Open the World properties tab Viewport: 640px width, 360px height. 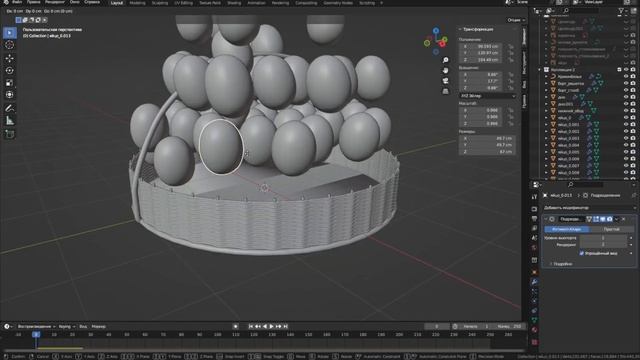pyautogui.click(x=534, y=248)
